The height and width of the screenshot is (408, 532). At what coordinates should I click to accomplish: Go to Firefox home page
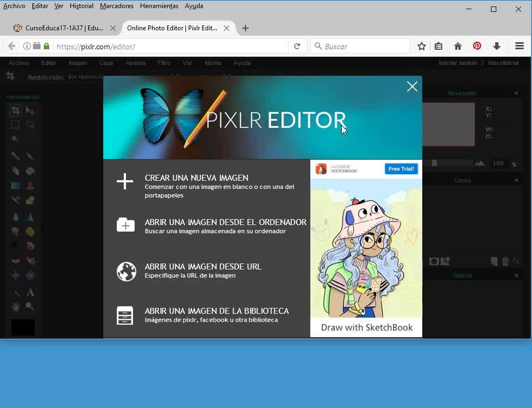point(458,47)
